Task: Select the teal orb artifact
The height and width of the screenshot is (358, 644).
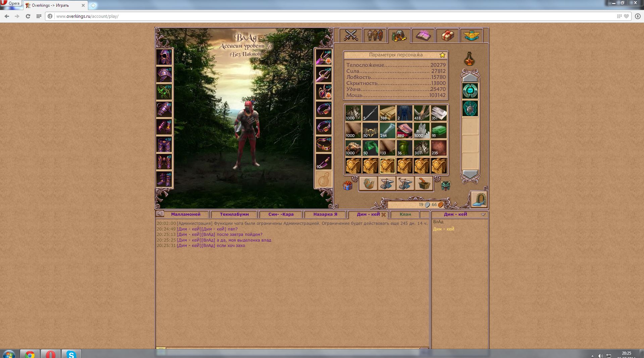Action: pos(470,91)
